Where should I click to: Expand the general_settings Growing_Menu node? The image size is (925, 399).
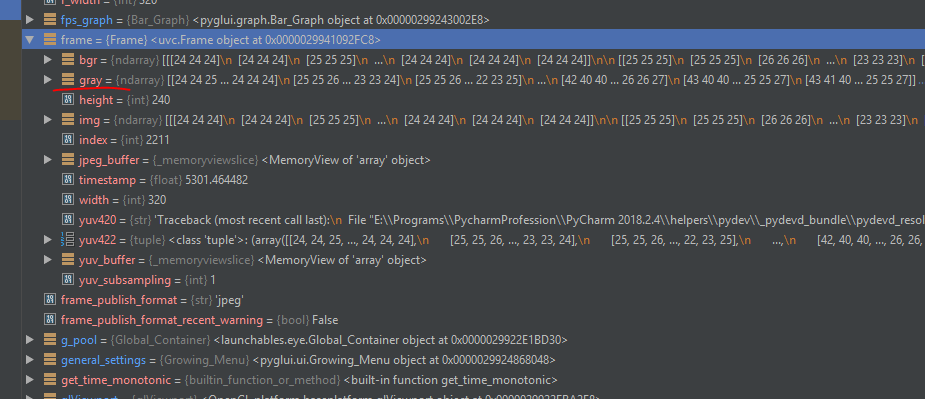(29, 359)
